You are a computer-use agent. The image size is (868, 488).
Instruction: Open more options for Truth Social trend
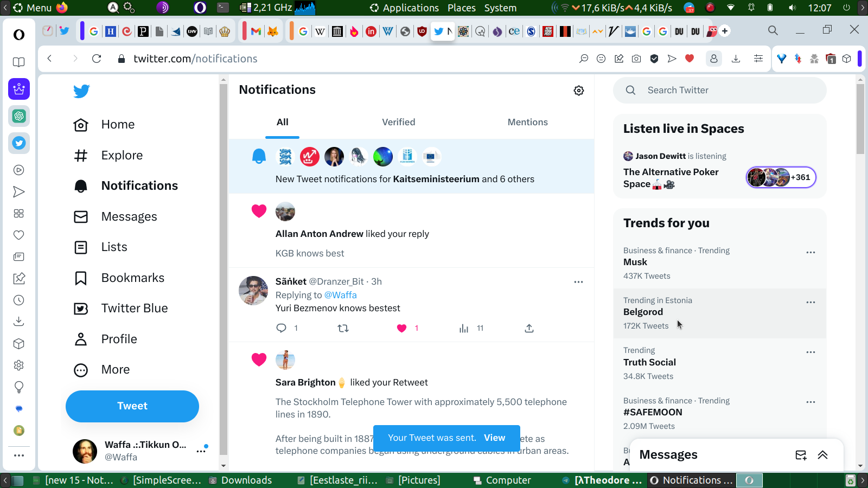810,352
